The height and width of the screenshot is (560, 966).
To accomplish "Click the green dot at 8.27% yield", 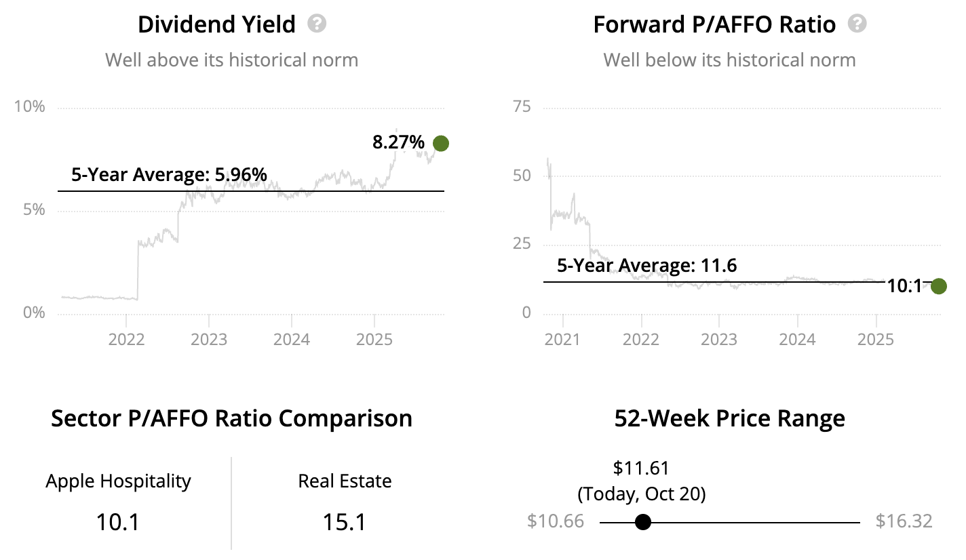I will [441, 143].
